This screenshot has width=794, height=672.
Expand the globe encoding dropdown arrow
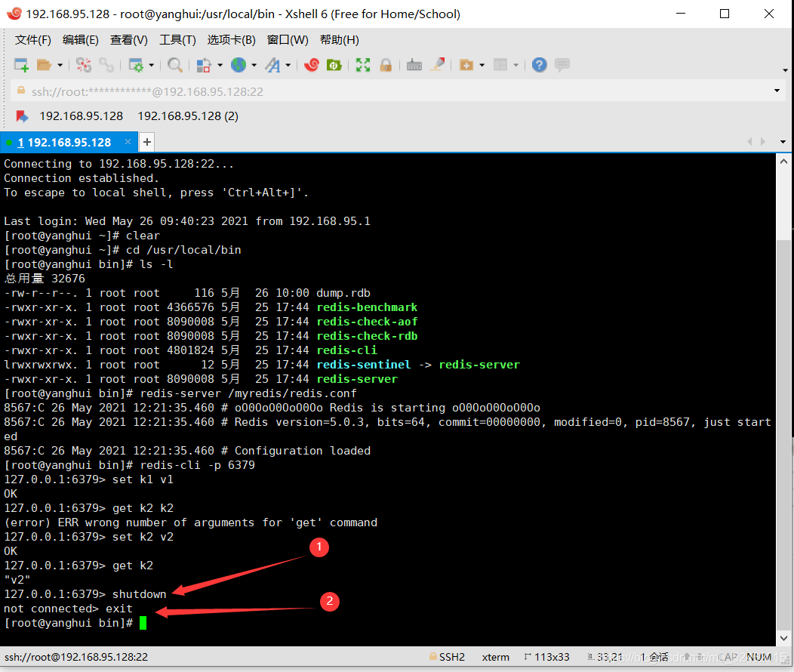[x=254, y=66]
